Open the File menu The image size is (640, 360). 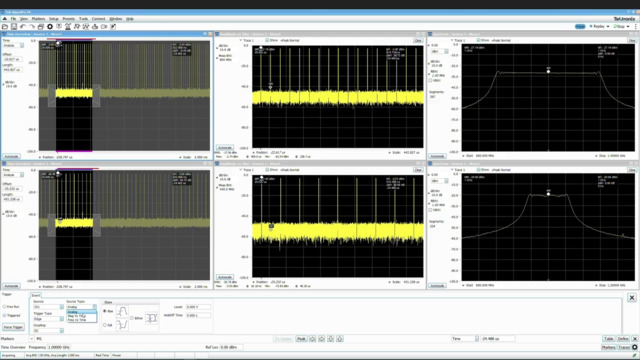[x=13, y=19]
